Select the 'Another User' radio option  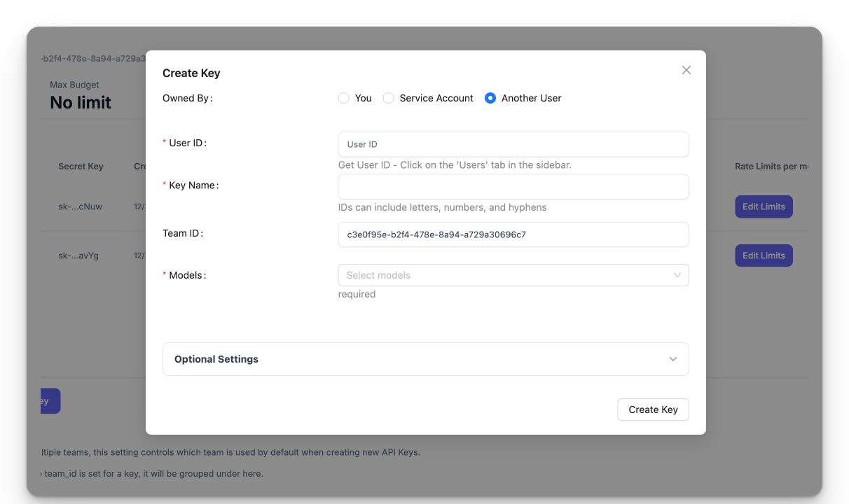(490, 98)
